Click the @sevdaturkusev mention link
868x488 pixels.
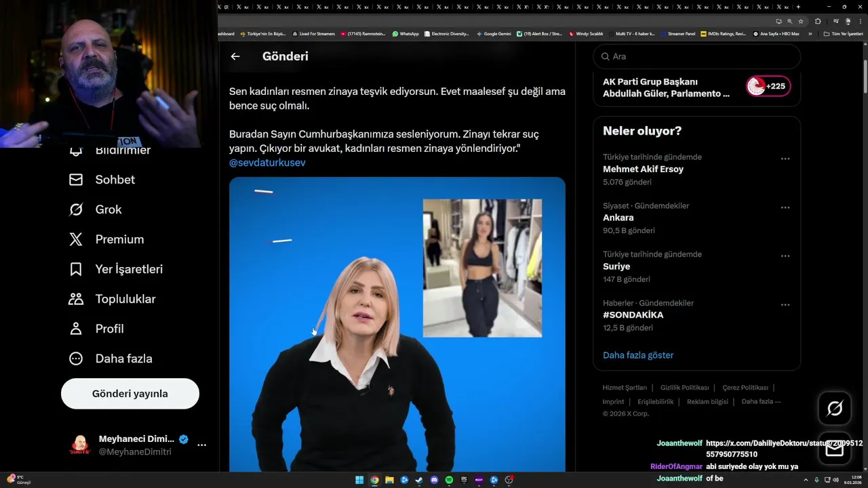pos(267,163)
